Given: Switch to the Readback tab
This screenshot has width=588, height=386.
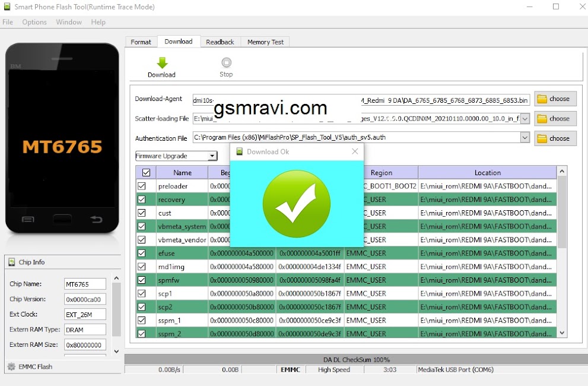Looking at the screenshot, I should tap(220, 42).
